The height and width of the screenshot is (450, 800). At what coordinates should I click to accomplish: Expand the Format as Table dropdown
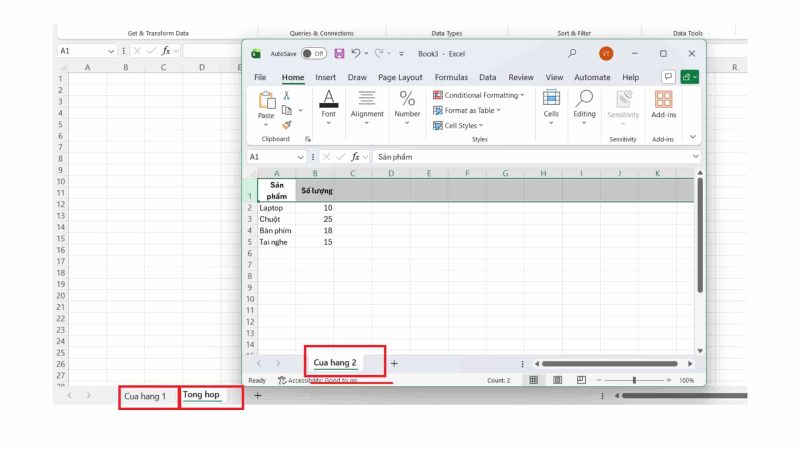[x=498, y=110]
